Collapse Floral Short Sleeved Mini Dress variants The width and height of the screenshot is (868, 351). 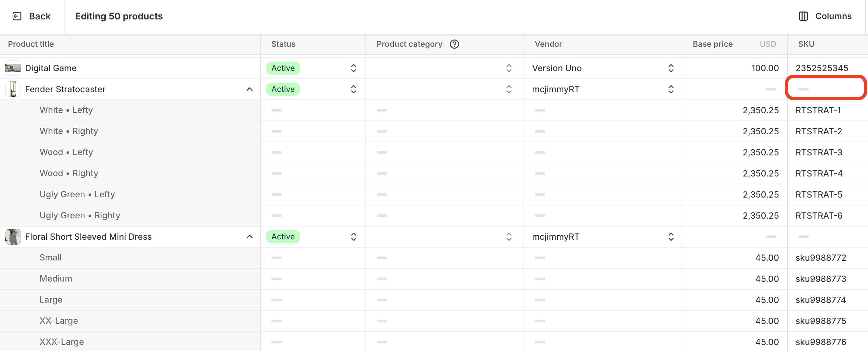coord(249,237)
